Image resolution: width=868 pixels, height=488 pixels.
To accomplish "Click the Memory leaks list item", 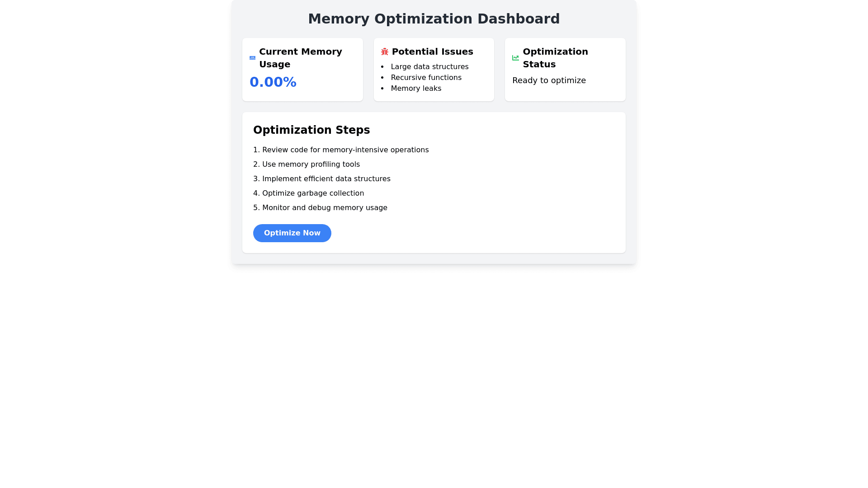I will coord(416,89).
